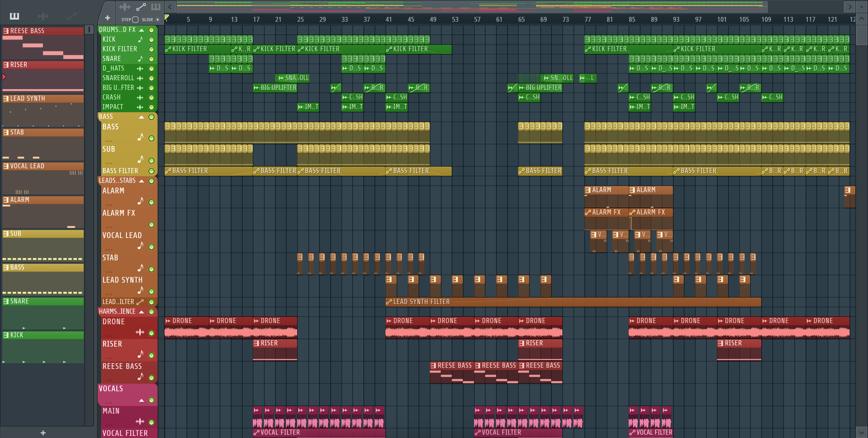Add new pattern in picker panel

[x=43, y=433]
